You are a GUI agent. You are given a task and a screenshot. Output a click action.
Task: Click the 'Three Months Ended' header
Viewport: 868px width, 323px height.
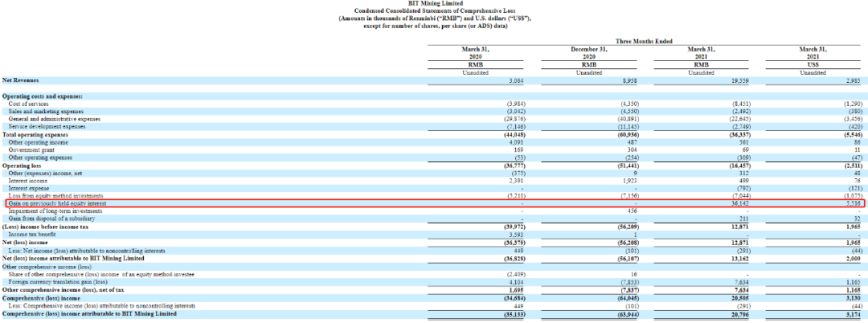tap(643, 42)
